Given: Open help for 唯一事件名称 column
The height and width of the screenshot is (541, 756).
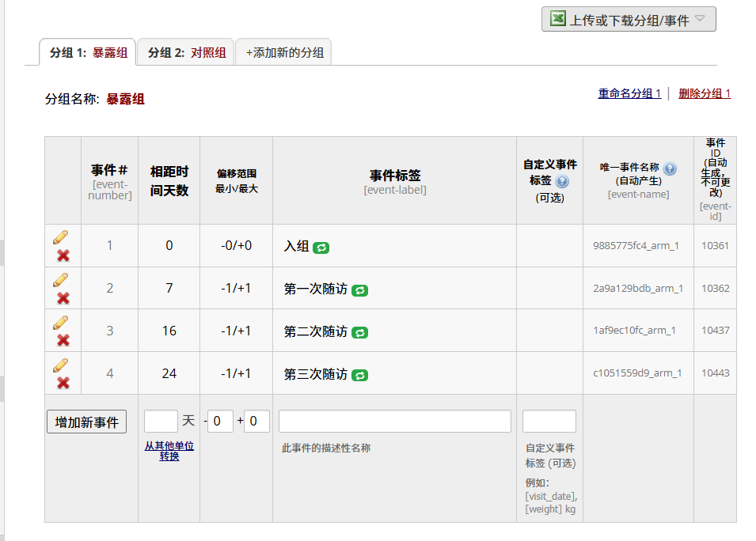Looking at the screenshot, I should pos(670,168).
